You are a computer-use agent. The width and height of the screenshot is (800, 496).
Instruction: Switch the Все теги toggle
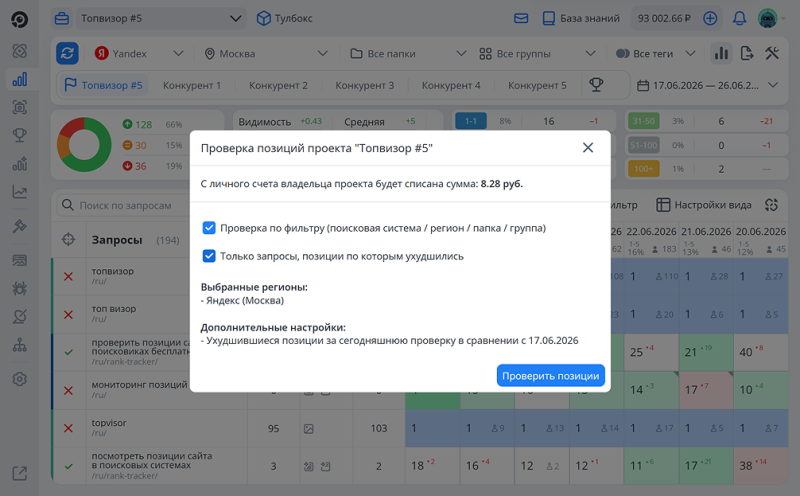[622, 53]
